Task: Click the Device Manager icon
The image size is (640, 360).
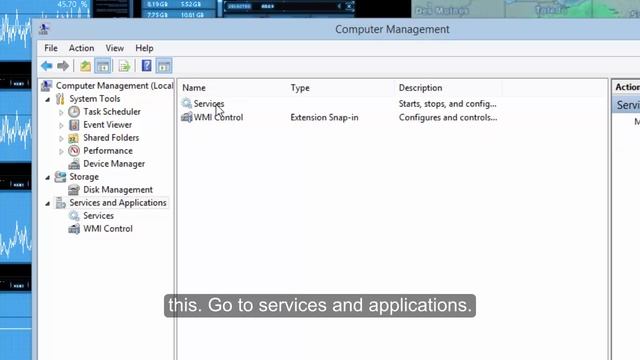Action: (x=74, y=164)
